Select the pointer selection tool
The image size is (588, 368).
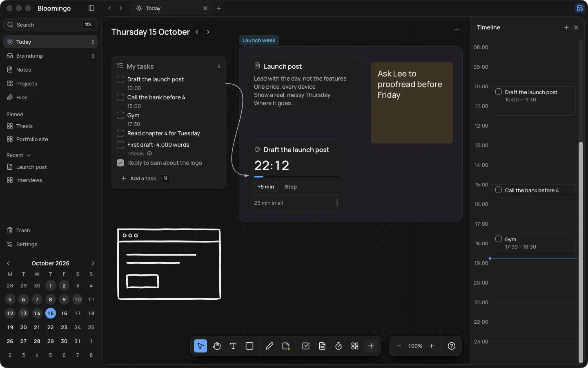coord(200,346)
